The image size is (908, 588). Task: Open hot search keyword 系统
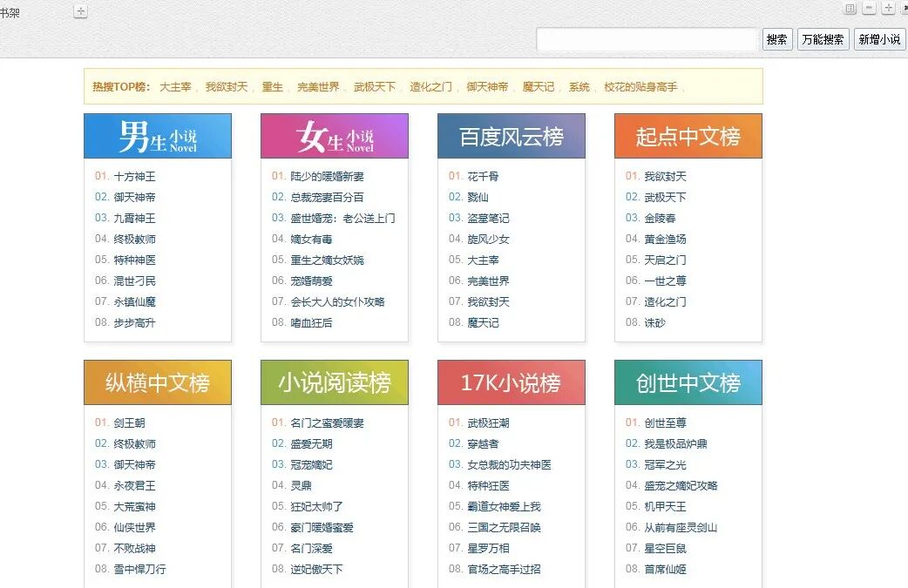coord(579,87)
